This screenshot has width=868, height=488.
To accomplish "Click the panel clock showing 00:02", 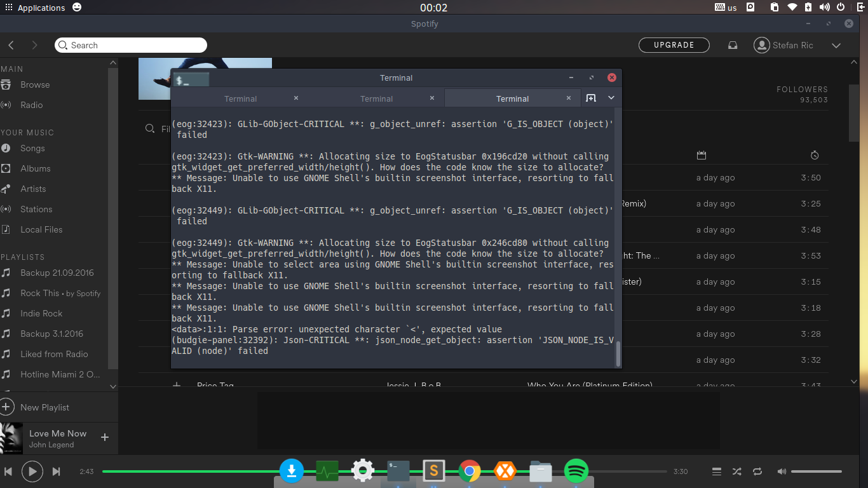I will [x=433, y=8].
